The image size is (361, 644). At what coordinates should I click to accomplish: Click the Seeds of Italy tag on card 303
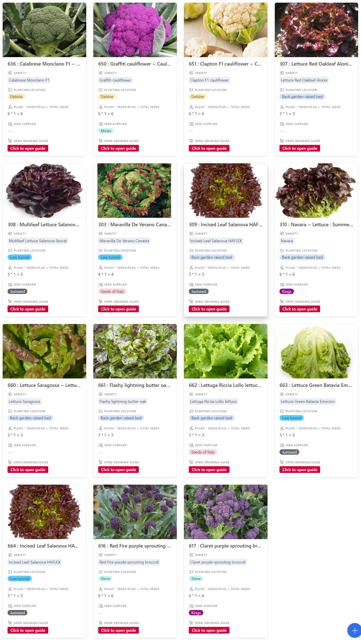[x=112, y=292]
